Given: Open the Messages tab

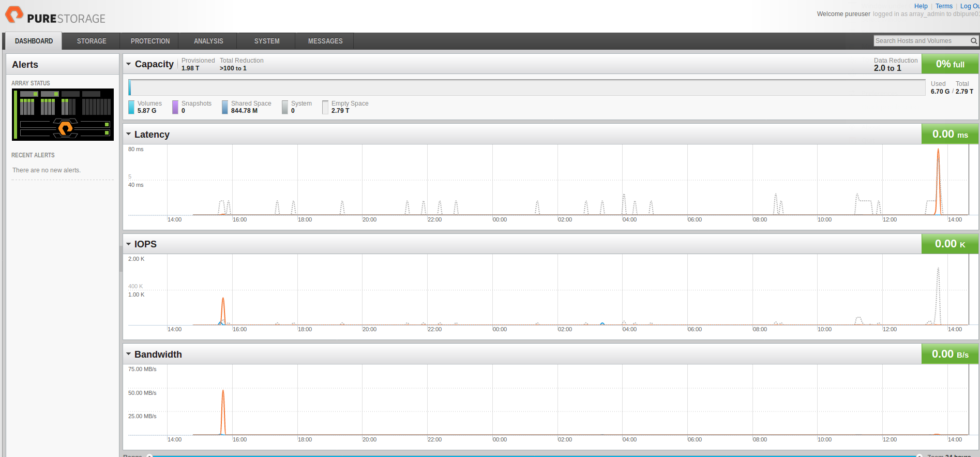Looking at the screenshot, I should click(x=325, y=41).
